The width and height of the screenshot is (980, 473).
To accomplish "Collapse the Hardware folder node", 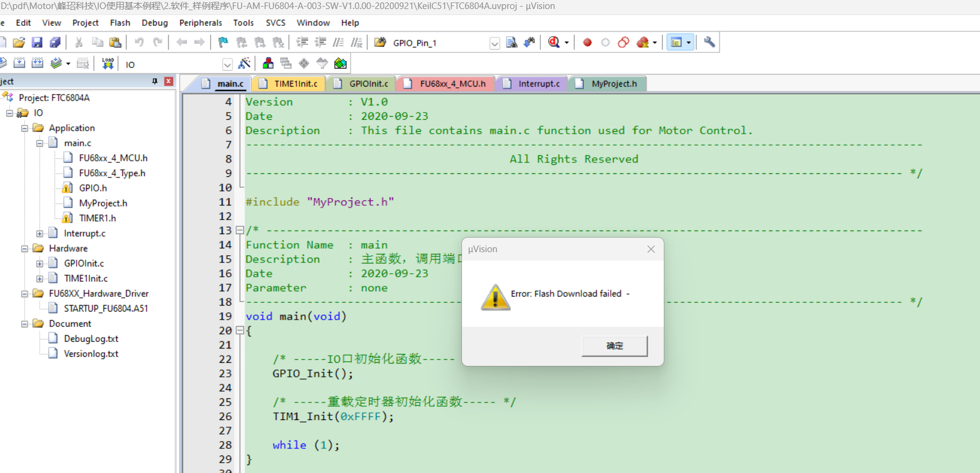I will point(25,249).
